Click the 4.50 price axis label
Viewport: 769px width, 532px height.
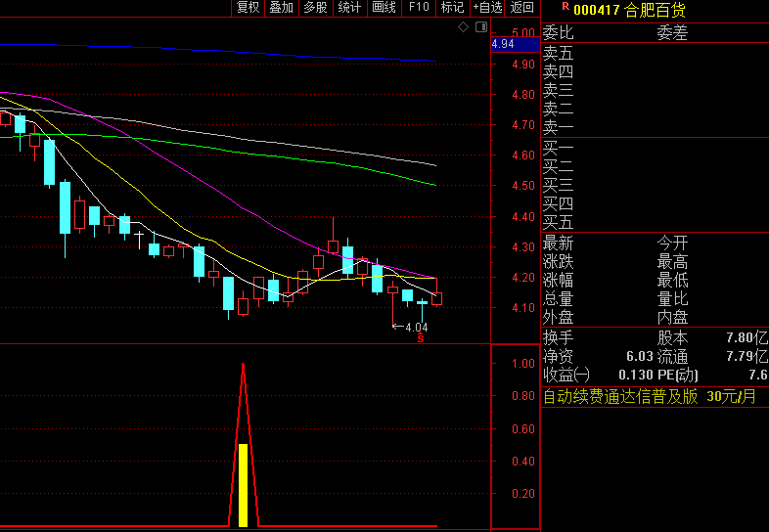pos(522,186)
